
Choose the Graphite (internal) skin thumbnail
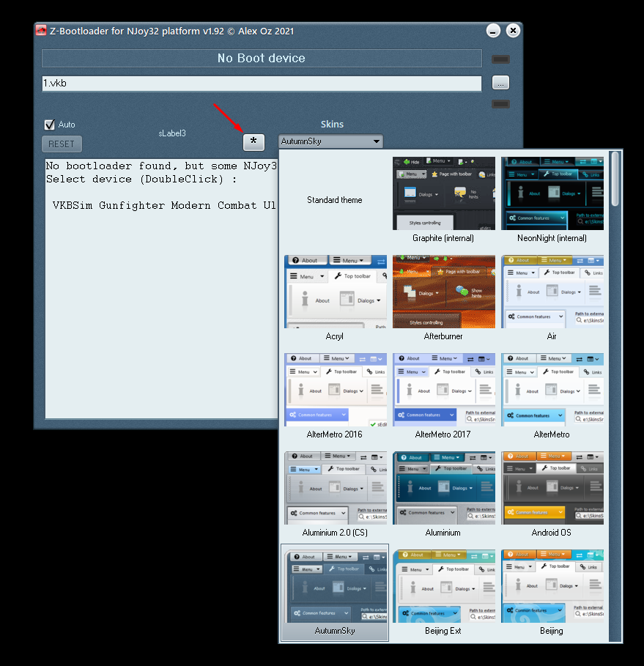(x=443, y=199)
